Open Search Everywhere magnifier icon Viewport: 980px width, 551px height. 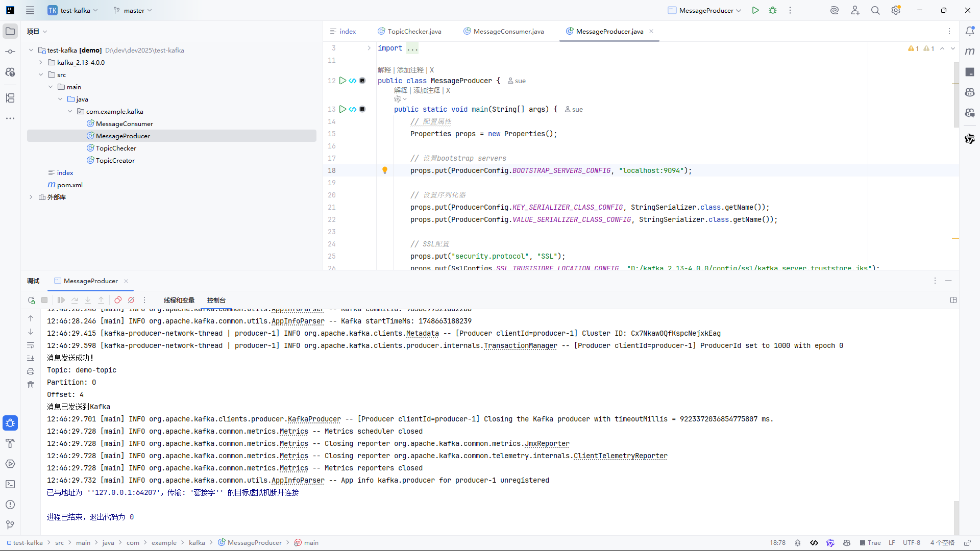coord(875,10)
